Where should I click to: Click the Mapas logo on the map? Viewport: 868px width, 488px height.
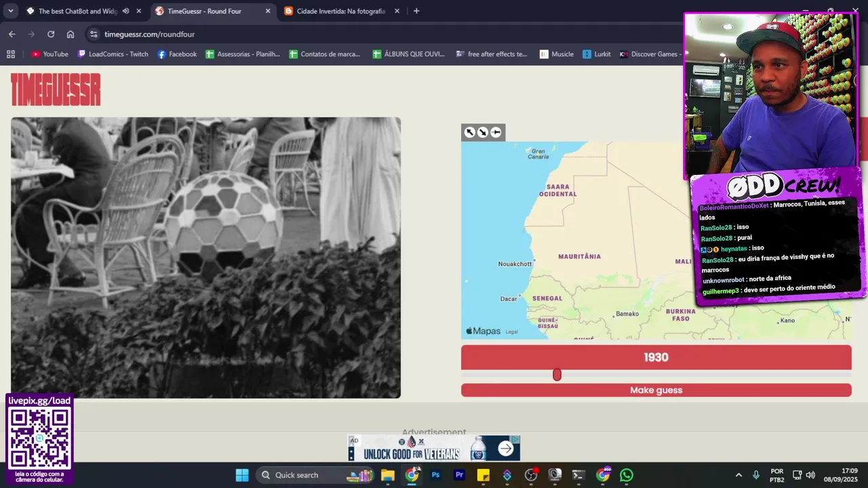[483, 331]
